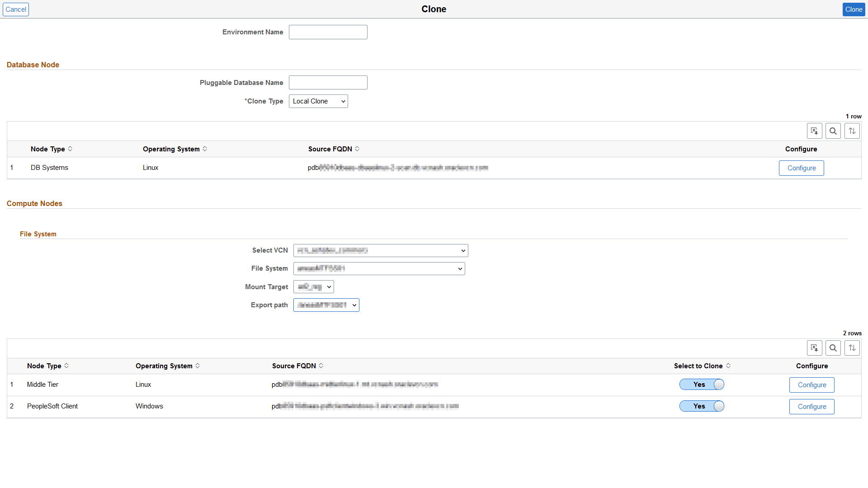The image size is (868, 488).
Task: Disable cloning for the PeopleSoft Client node
Action: click(x=701, y=406)
